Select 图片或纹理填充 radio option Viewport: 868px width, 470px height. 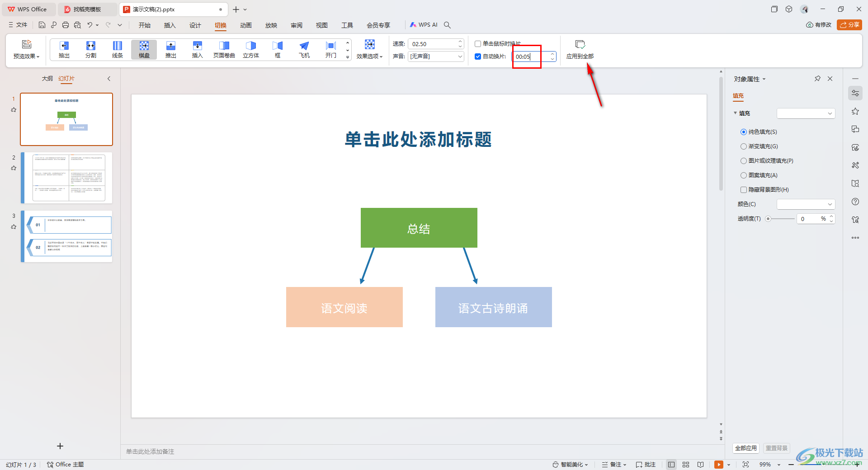click(x=744, y=161)
